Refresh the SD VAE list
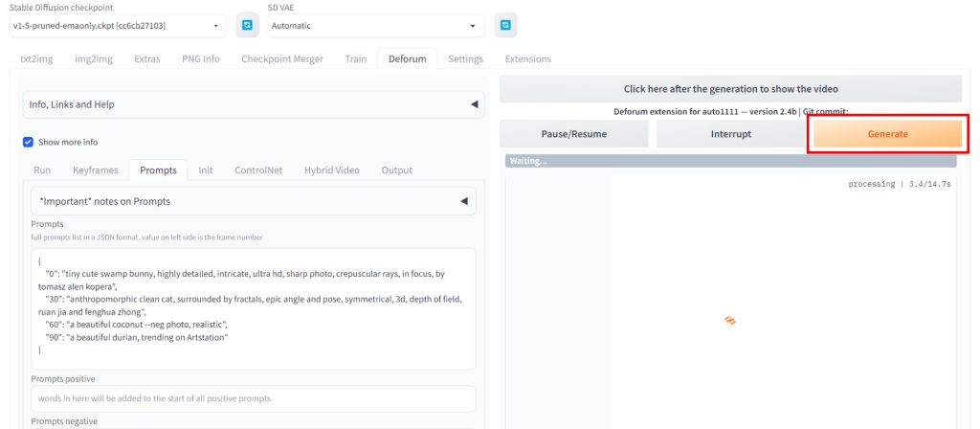This screenshot has width=980, height=429. [x=505, y=26]
